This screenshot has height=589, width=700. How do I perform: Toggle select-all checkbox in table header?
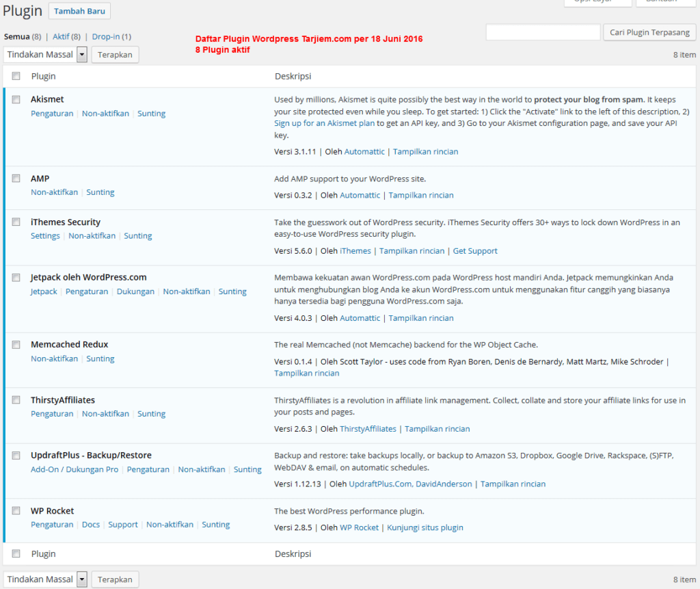(x=16, y=76)
